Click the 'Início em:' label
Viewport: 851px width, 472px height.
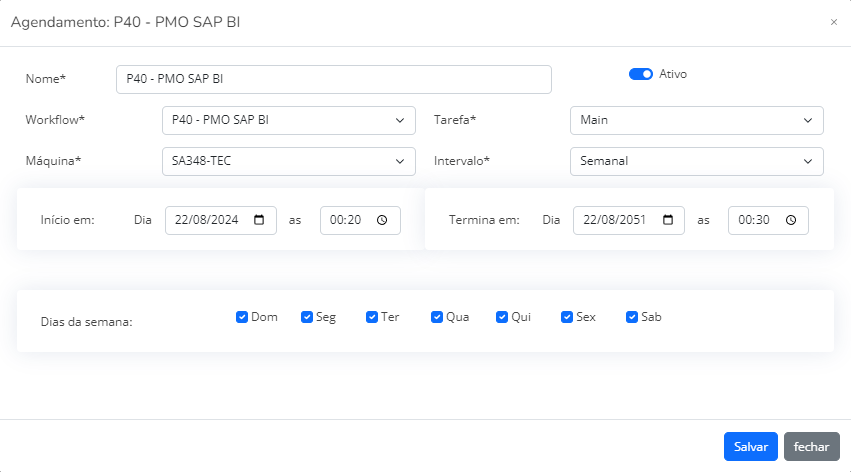[x=67, y=220]
